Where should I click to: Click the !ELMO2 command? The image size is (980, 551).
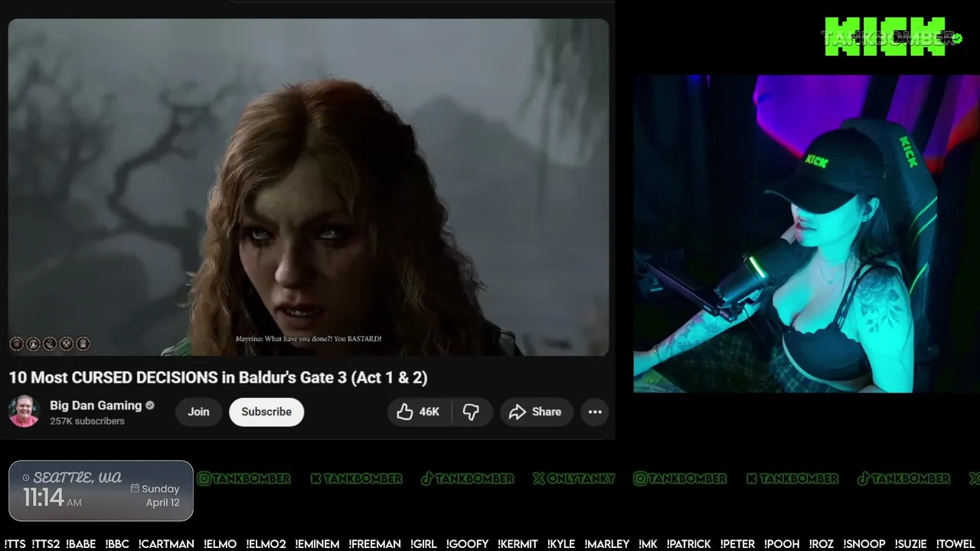tap(266, 544)
